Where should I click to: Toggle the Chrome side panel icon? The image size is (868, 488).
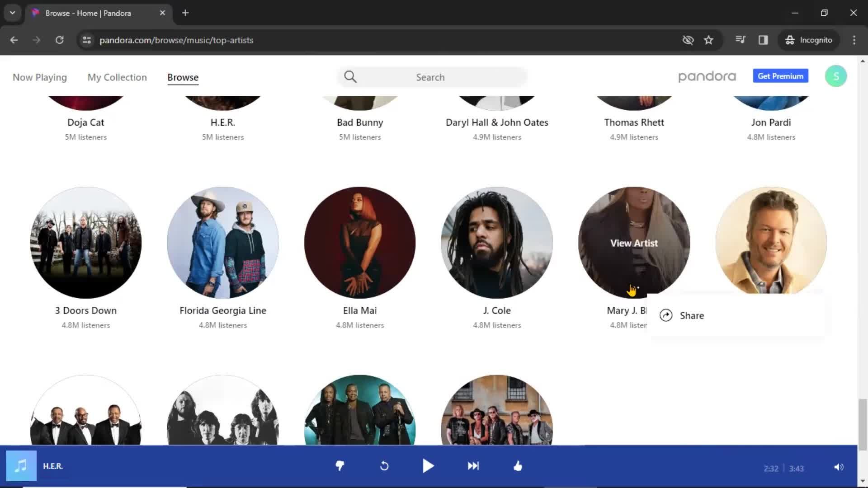point(763,40)
